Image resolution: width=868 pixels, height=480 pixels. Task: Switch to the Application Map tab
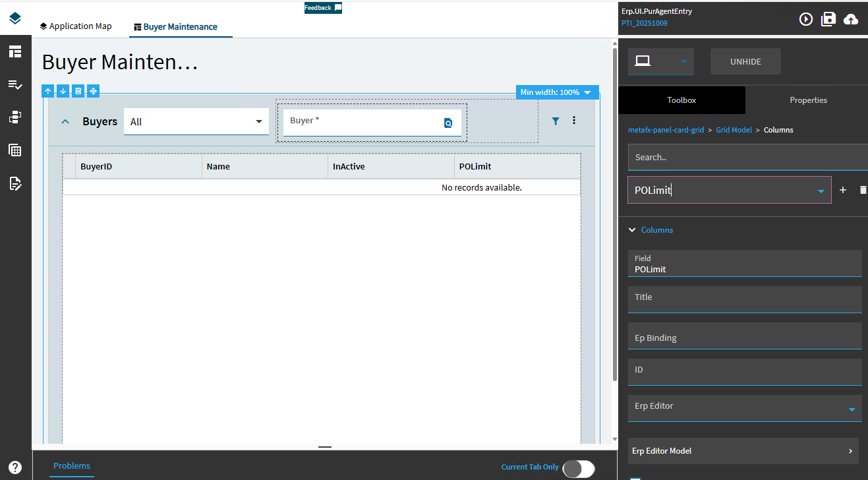click(76, 26)
